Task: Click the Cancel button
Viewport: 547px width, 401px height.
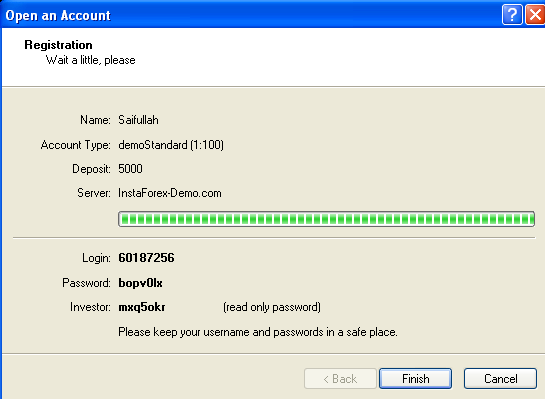Action: coord(500,378)
